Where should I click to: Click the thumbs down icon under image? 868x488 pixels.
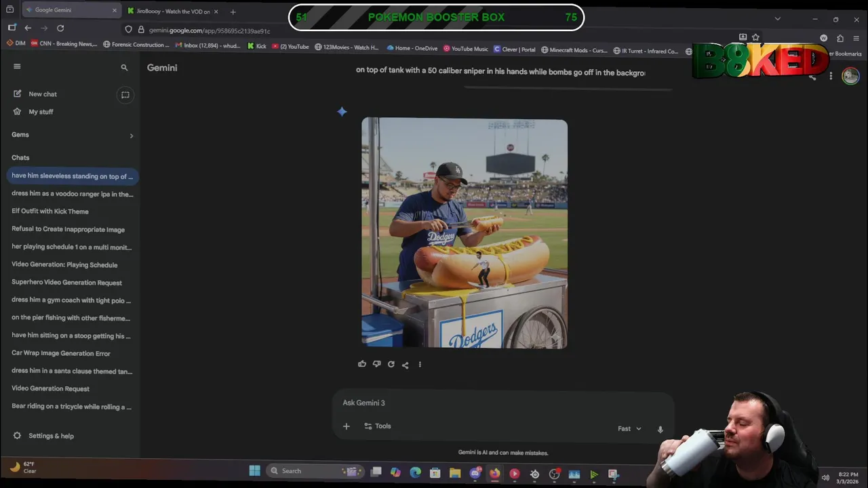pyautogui.click(x=376, y=364)
